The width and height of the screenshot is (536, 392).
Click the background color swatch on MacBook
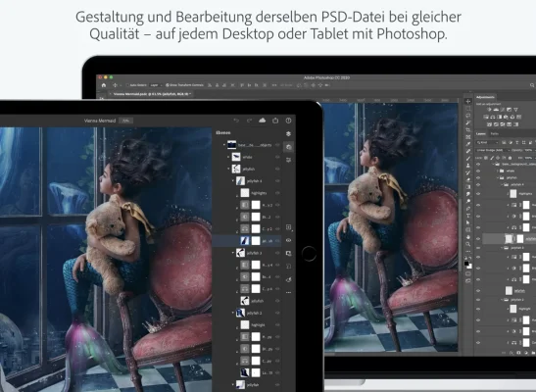(x=470, y=267)
